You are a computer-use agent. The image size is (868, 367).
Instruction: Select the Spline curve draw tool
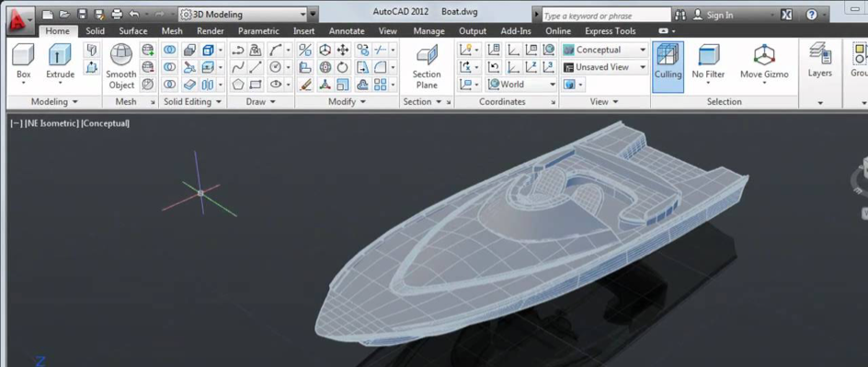click(x=238, y=67)
